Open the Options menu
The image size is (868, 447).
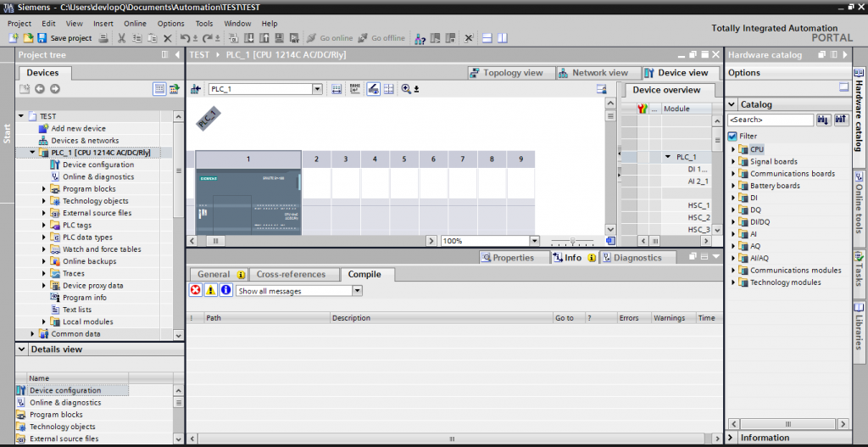[170, 24]
